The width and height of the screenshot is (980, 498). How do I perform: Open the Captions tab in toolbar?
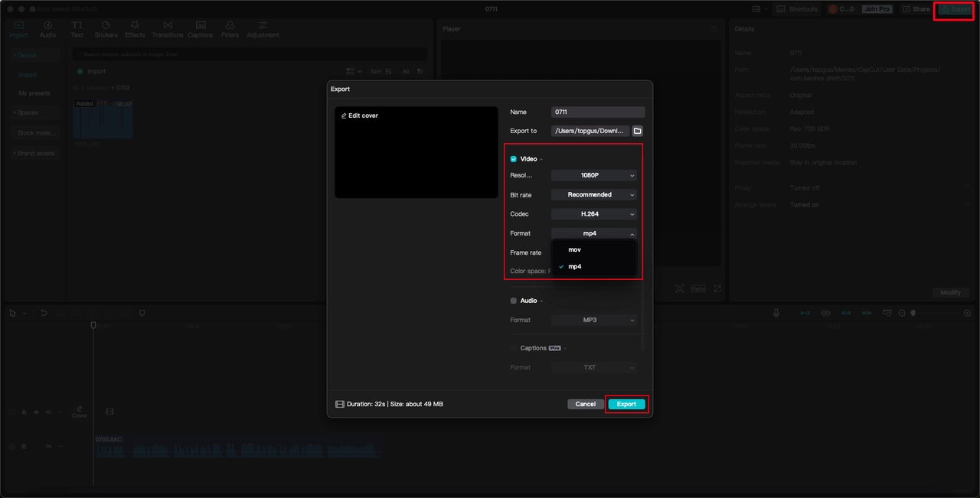tap(201, 30)
